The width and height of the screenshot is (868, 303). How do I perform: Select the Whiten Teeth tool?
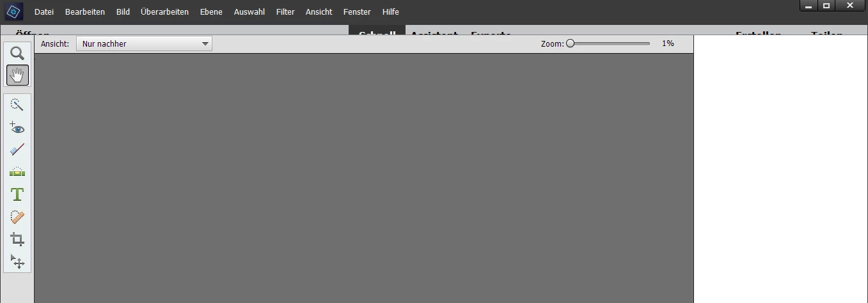(17, 150)
